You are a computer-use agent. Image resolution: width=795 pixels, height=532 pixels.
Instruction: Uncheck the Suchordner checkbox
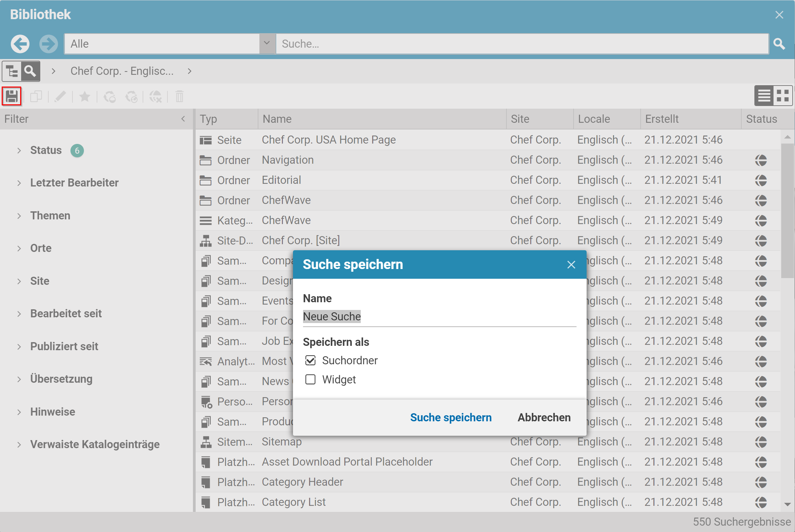[x=310, y=360]
